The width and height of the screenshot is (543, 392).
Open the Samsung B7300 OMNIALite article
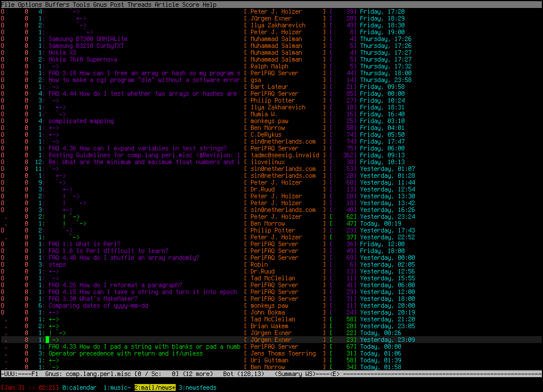coord(88,39)
